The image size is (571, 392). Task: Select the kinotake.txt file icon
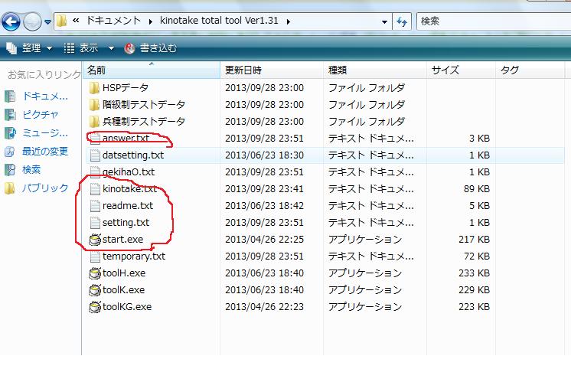point(95,188)
